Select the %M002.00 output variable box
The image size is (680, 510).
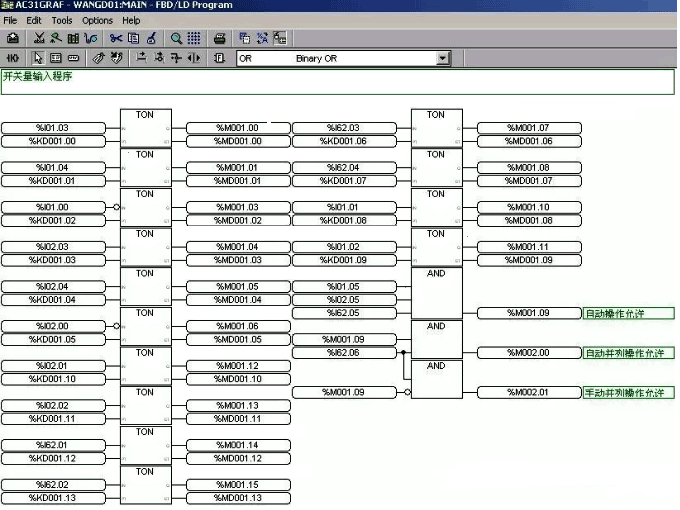[527, 353]
